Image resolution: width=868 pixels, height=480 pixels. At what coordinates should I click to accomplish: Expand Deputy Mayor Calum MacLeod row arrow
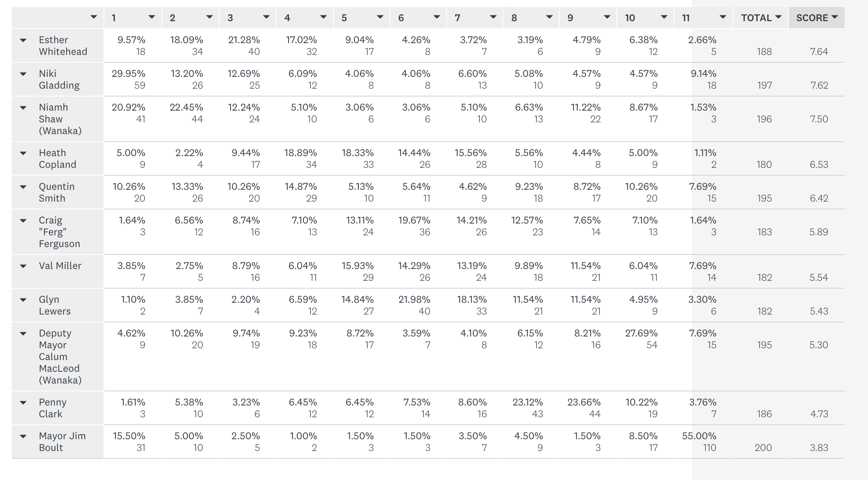pos(23,333)
